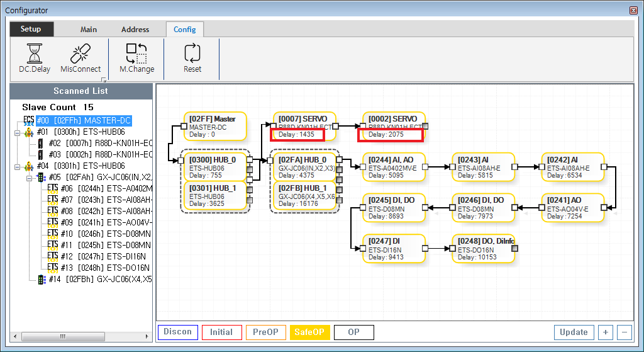Viewport: 644px width, 352px height.
Task: Switch to the Main tab
Action: (x=89, y=30)
